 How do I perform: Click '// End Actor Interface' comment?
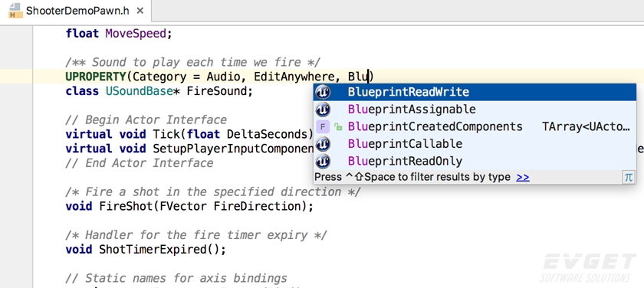point(140,163)
